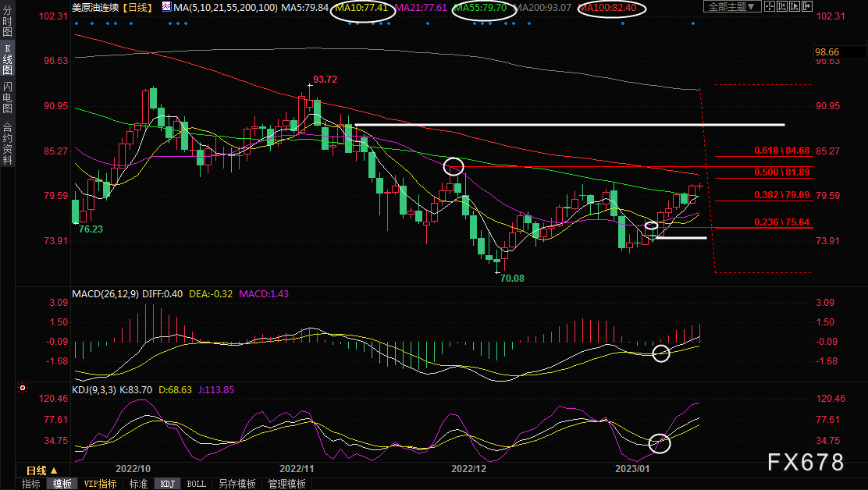Open the 全部主题 dropdown
Screen dimensions: 868x490
pos(732,6)
